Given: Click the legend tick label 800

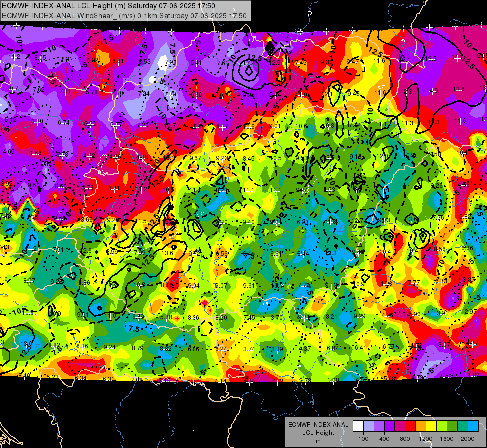Looking at the screenshot, I should pyautogui.click(x=405, y=439).
